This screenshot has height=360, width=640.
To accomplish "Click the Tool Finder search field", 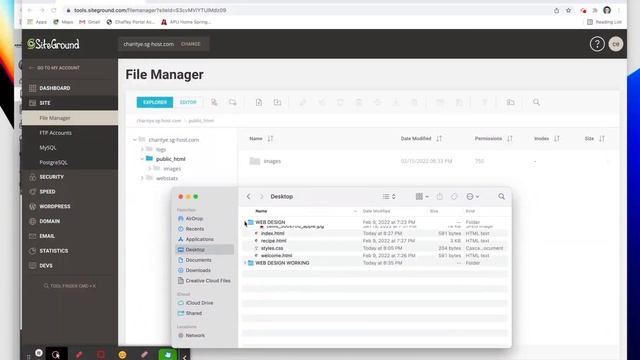I will (70, 286).
